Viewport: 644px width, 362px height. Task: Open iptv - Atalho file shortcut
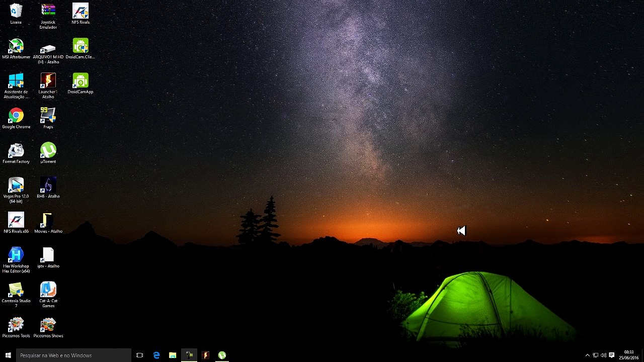pyautogui.click(x=48, y=257)
